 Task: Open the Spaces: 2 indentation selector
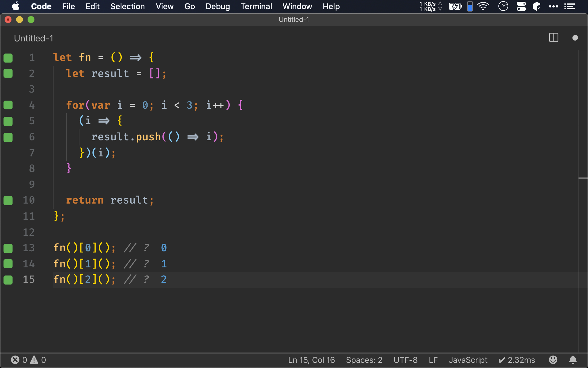[364, 360]
